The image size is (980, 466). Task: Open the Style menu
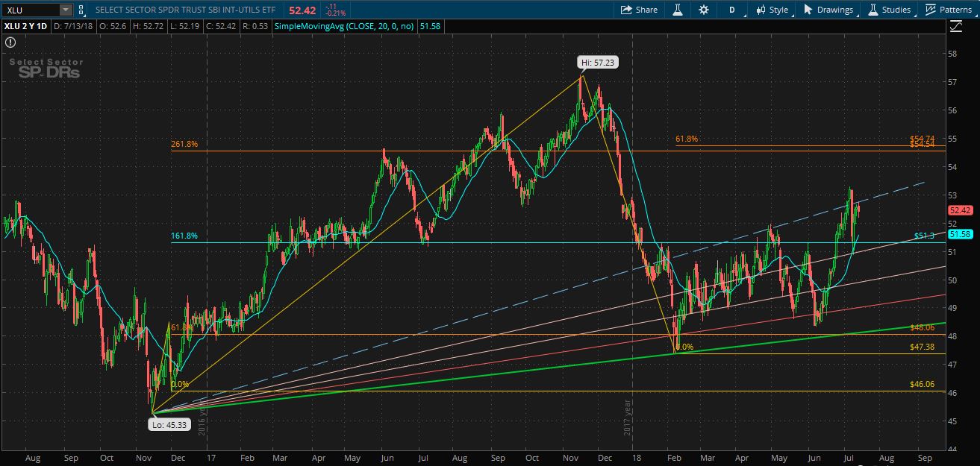[x=772, y=10]
